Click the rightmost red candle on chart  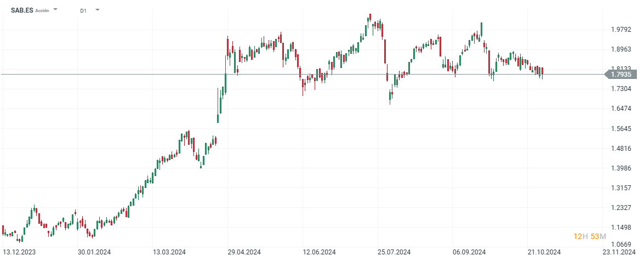tap(542, 72)
